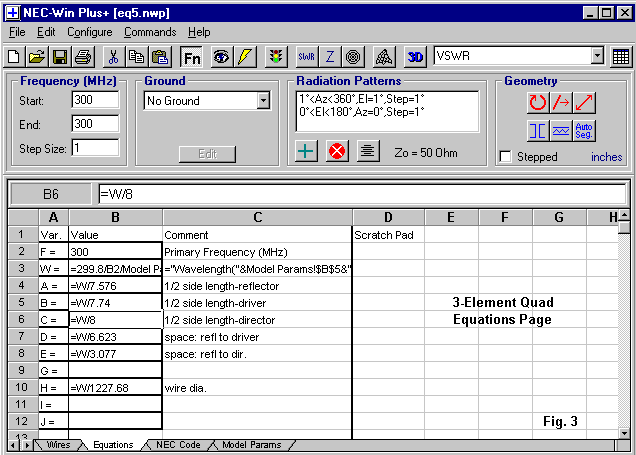Enable the Stepped checkbox
This screenshot has height=455, width=636.
[506, 157]
